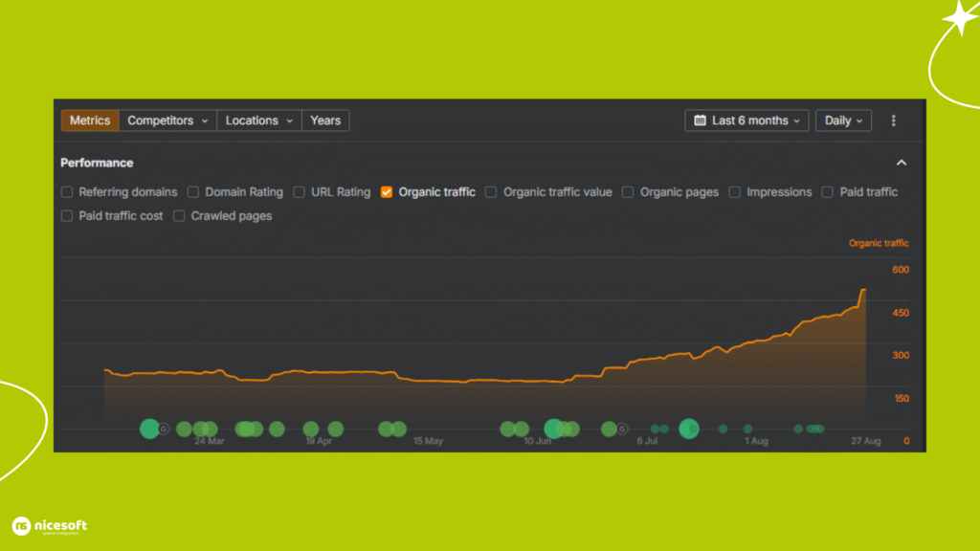Click the 300 value on the y-axis

[x=901, y=355]
